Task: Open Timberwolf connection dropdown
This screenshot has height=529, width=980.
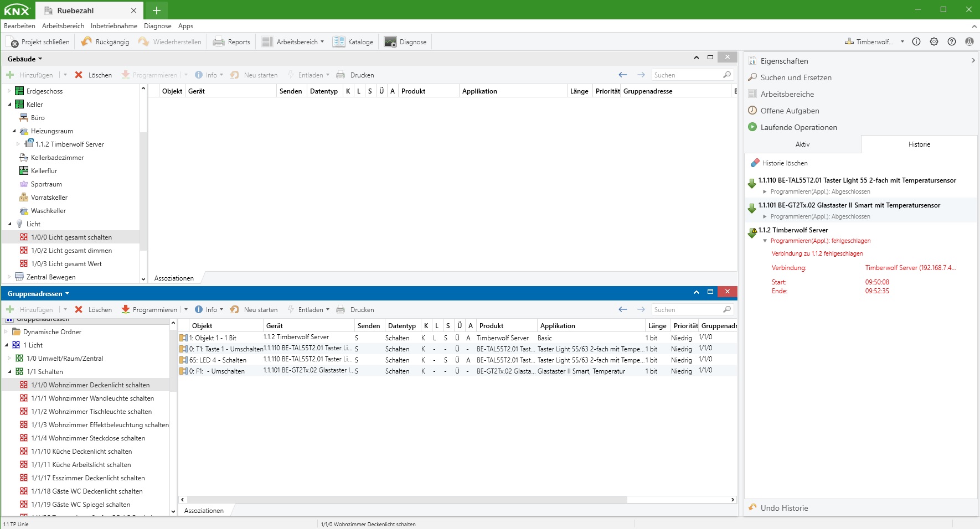Action: 902,42
